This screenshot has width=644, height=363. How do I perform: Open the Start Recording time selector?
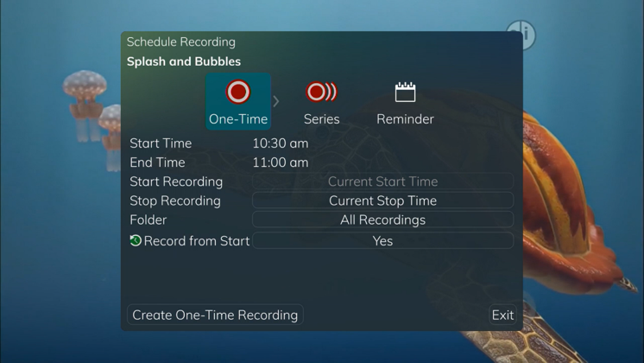[x=382, y=181]
